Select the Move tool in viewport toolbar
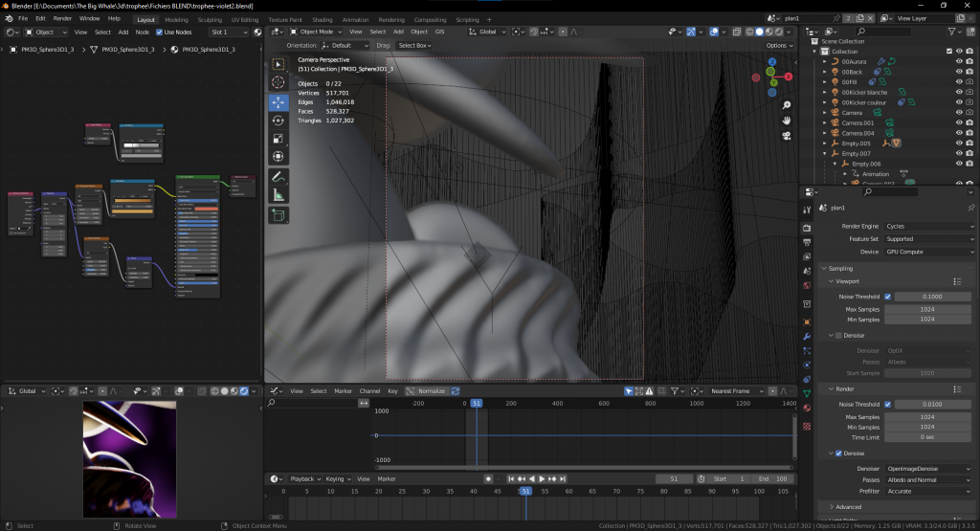 click(278, 101)
